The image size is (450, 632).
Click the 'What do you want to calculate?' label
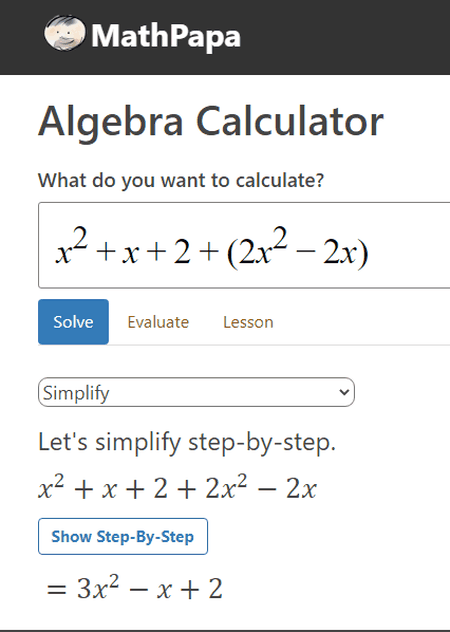click(x=181, y=180)
